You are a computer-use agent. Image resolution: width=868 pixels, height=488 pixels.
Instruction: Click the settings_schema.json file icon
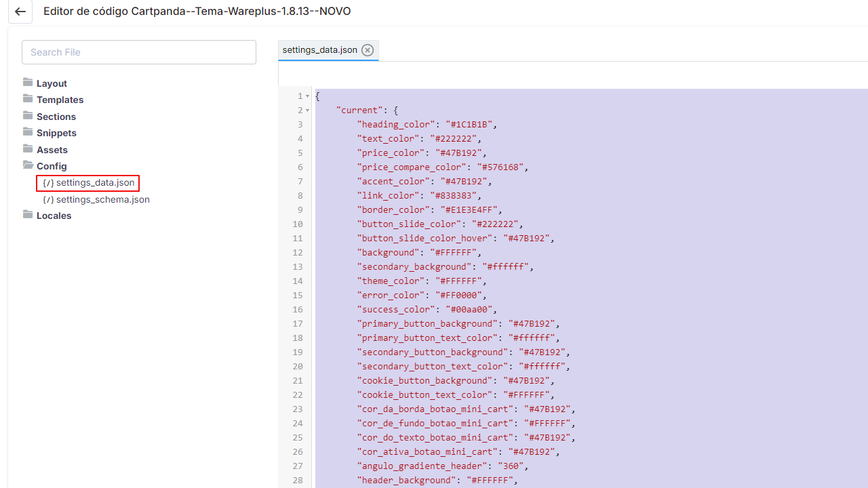(48, 199)
